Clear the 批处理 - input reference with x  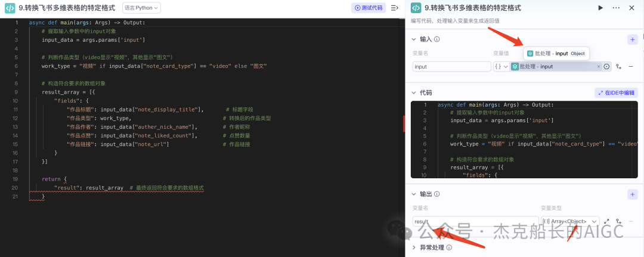tap(599, 67)
